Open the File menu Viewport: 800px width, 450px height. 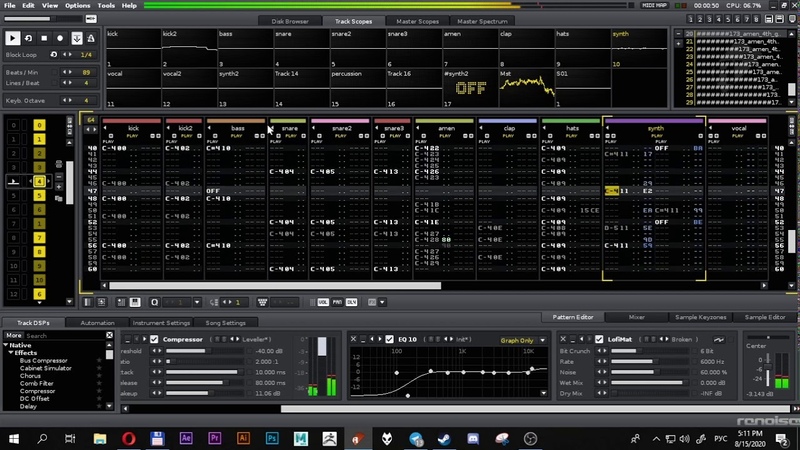coord(9,6)
